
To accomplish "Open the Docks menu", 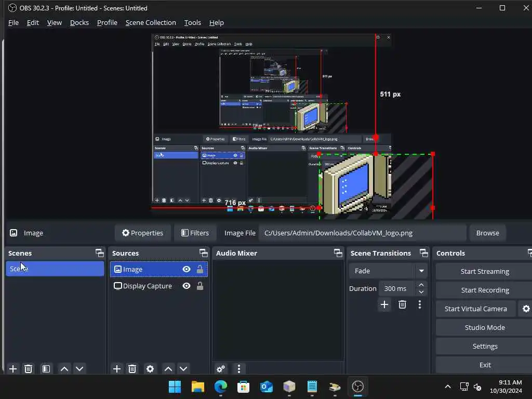I will click(x=79, y=23).
